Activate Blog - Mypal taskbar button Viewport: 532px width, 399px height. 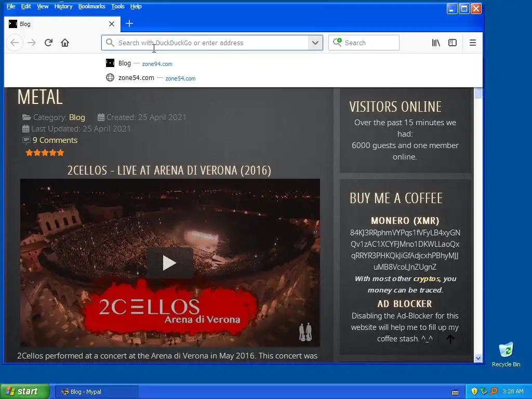[97, 392]
